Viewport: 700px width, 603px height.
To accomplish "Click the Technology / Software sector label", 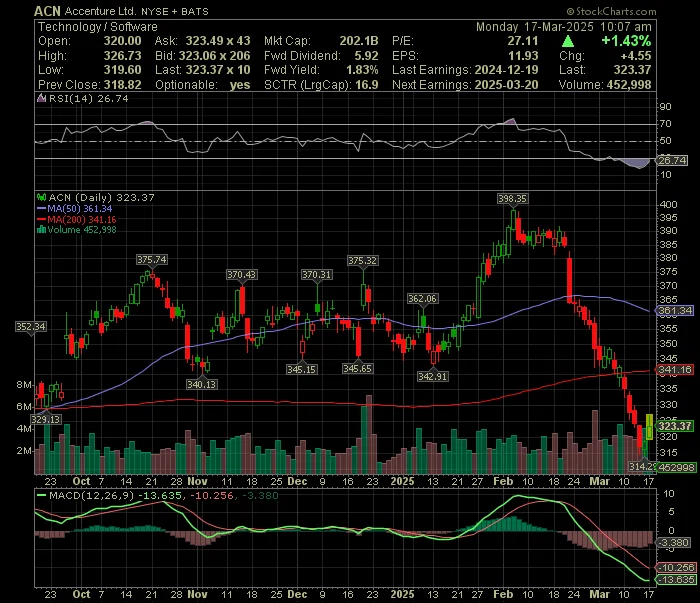I will (97, 27).
